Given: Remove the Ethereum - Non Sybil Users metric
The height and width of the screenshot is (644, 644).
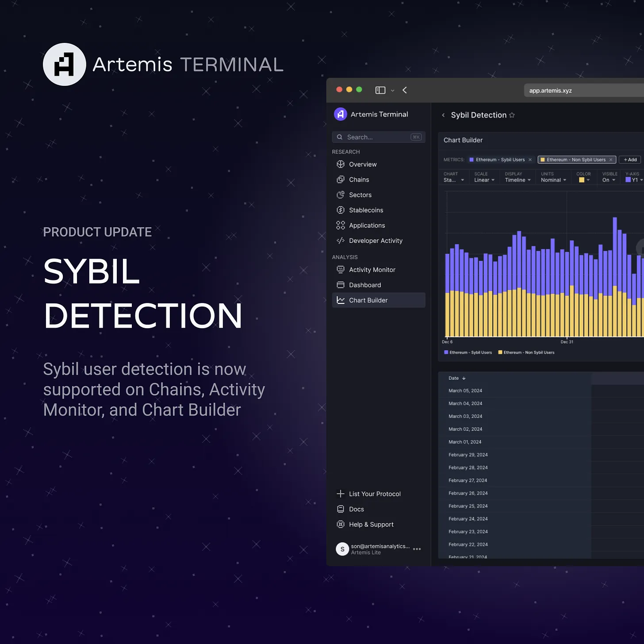Looking at the screenshot, I should tap(611, 160).
